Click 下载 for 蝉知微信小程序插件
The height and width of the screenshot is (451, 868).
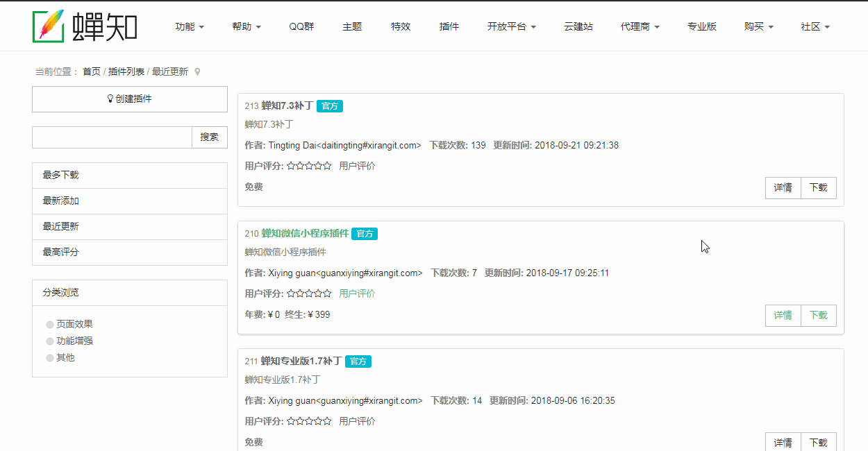pos(819,316)
